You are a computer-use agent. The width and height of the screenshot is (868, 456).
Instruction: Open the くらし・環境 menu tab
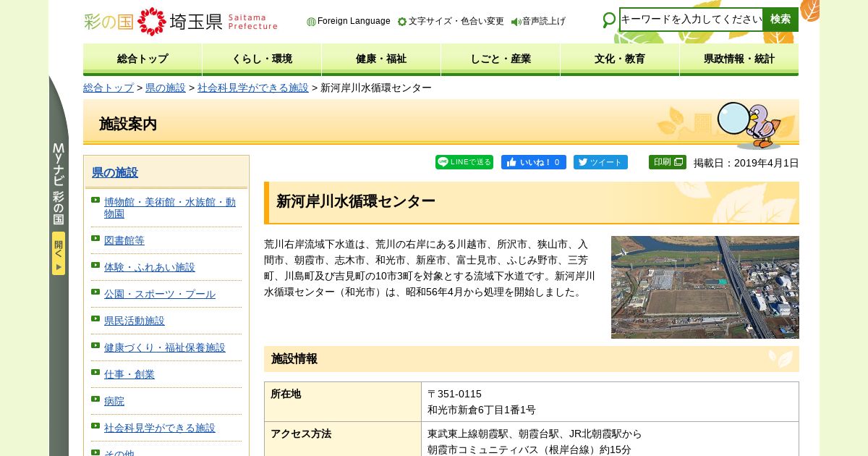[x=262, y=59]
